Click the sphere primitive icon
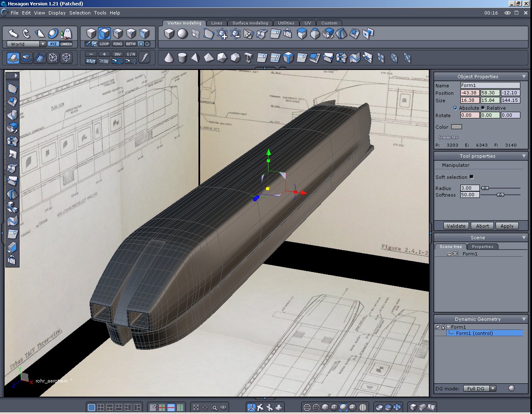Viewport: 532px width, 414px height. (x=182, y=34)
